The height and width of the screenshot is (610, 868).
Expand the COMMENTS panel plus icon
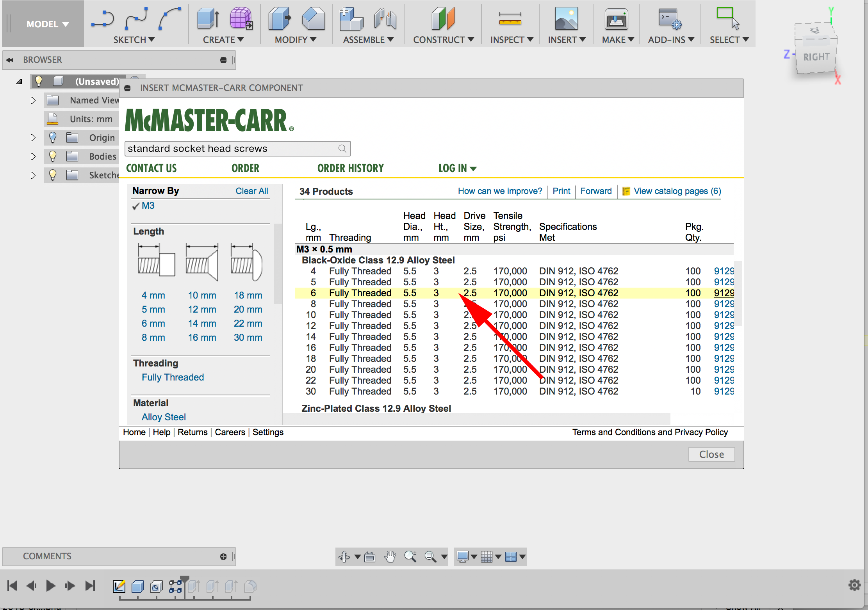(223, 557)
